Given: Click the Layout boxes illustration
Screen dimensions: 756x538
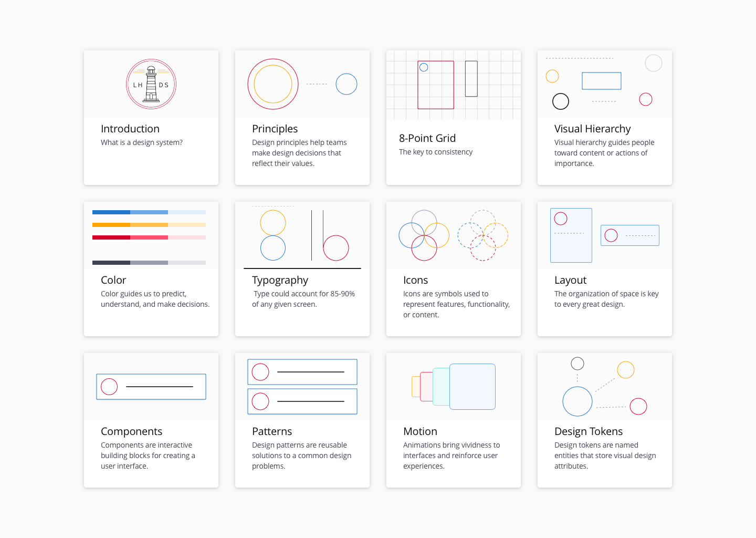Looking at the screenshot, I should coord(605,235).
